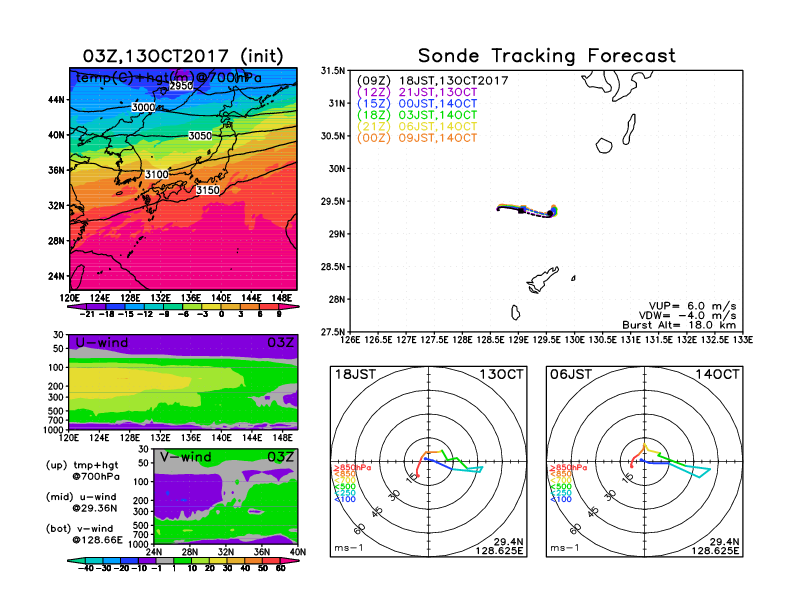Click the 'V-wind' panel label
Screen dimensions: 792x612
pyautogui.click(x=185, y=457)
